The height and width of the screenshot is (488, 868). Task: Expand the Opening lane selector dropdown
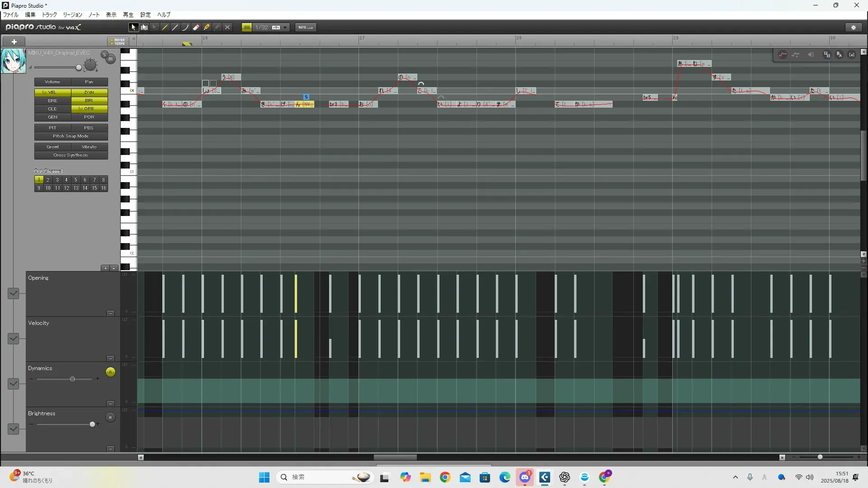(13, 294)
